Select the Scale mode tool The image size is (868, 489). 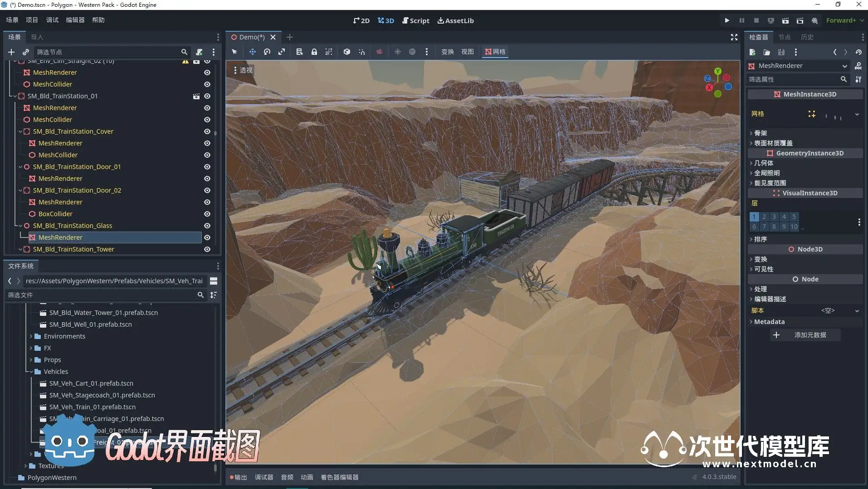tap(282, 52)
